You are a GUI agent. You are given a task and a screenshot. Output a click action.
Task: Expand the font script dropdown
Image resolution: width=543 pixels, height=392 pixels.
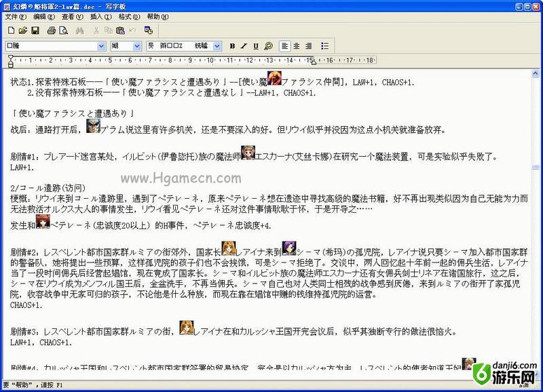tap(217, 46)
